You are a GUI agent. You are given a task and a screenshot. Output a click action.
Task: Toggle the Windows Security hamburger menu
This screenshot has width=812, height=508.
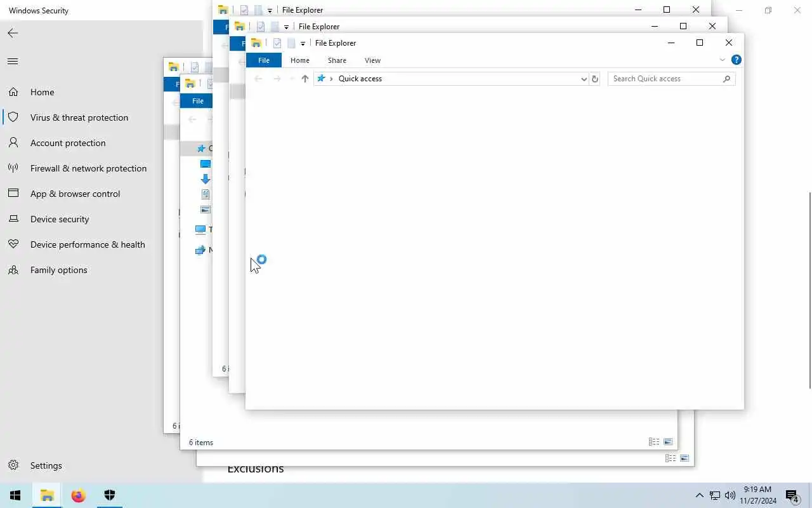coord(13,62)
